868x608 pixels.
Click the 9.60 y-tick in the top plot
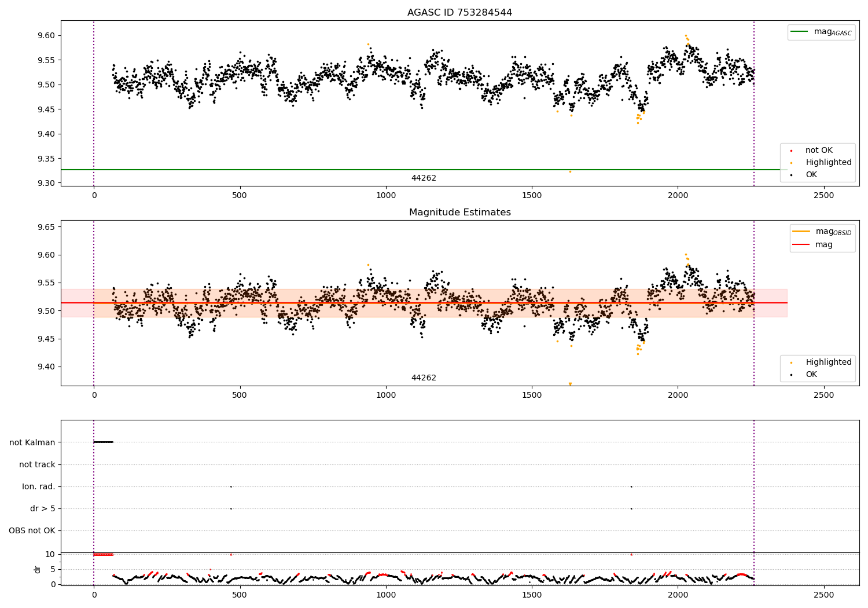click(47, 35)
